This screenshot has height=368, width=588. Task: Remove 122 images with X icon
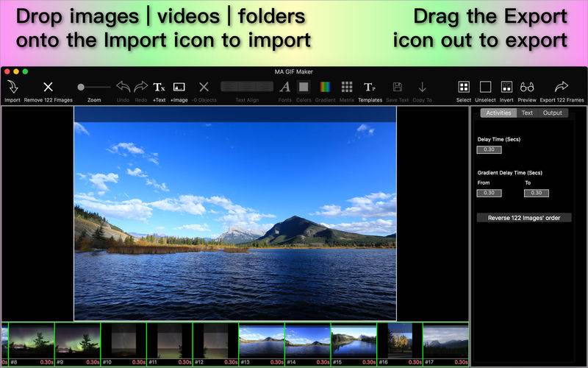(48, 87)
